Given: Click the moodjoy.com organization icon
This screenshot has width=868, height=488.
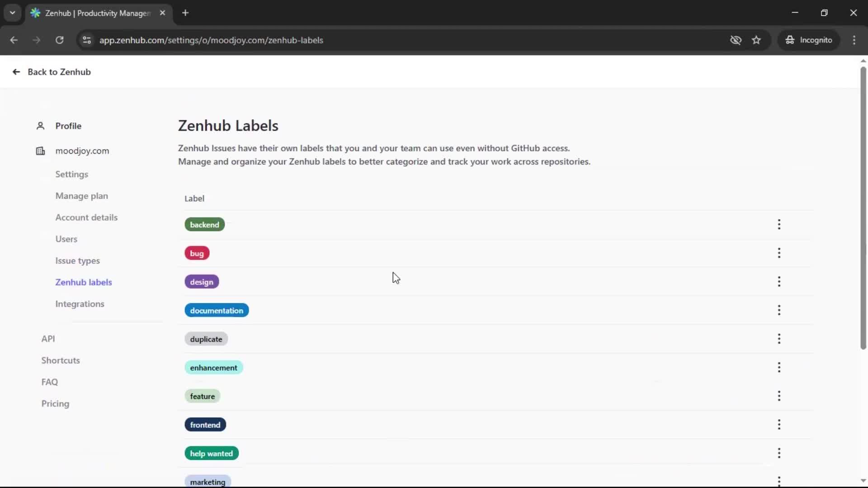Looking at the screenshot, I should (x=40, y=151).
